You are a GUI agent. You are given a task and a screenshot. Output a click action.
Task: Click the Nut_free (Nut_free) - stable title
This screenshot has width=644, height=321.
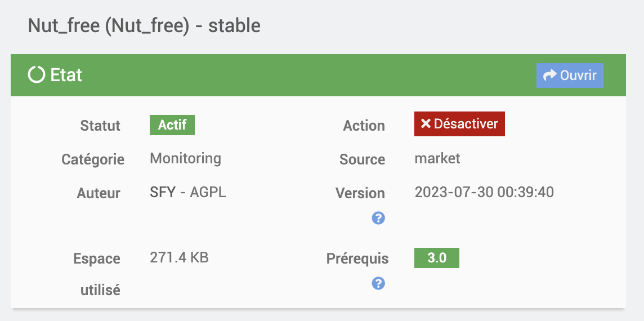(144, 26)
